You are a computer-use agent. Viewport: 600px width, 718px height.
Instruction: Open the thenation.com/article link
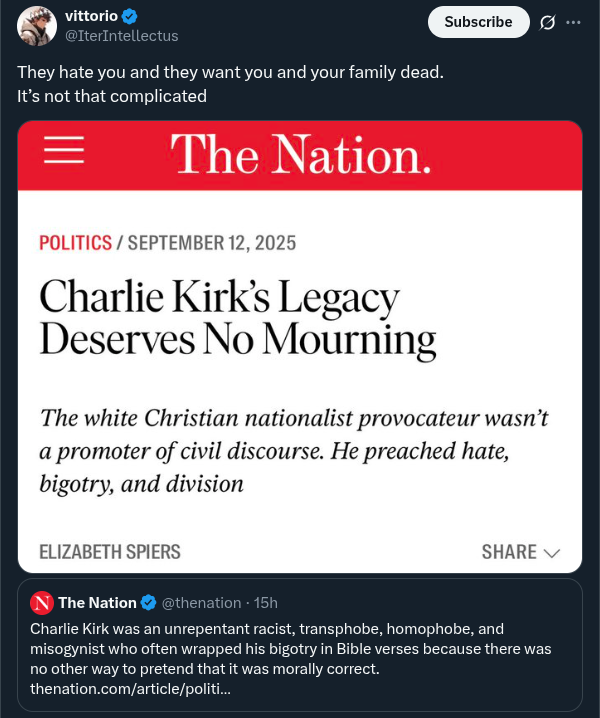tap(131, 689)
